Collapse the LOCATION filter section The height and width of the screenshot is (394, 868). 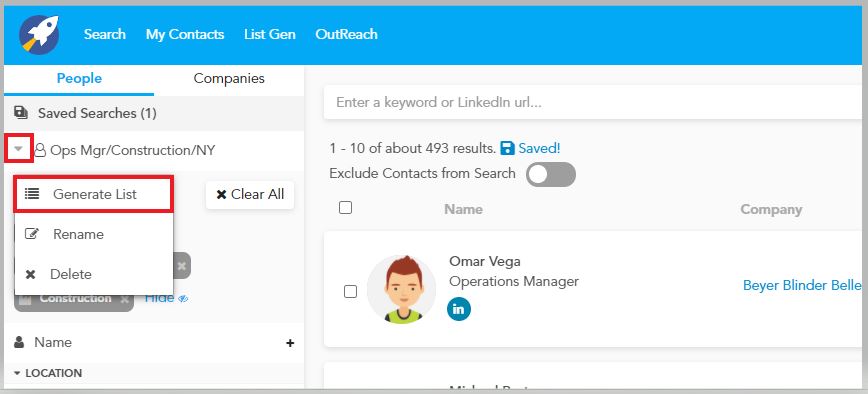(18, 373)
